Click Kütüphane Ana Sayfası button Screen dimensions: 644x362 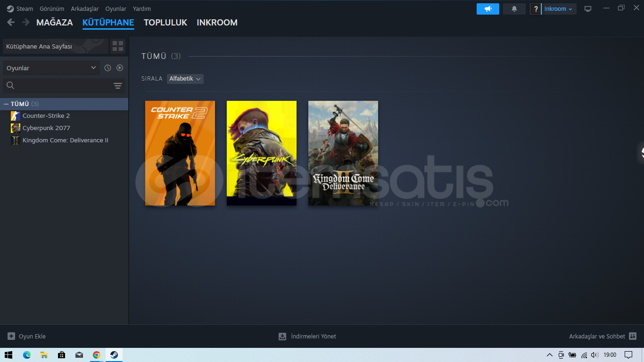[55, 46]
